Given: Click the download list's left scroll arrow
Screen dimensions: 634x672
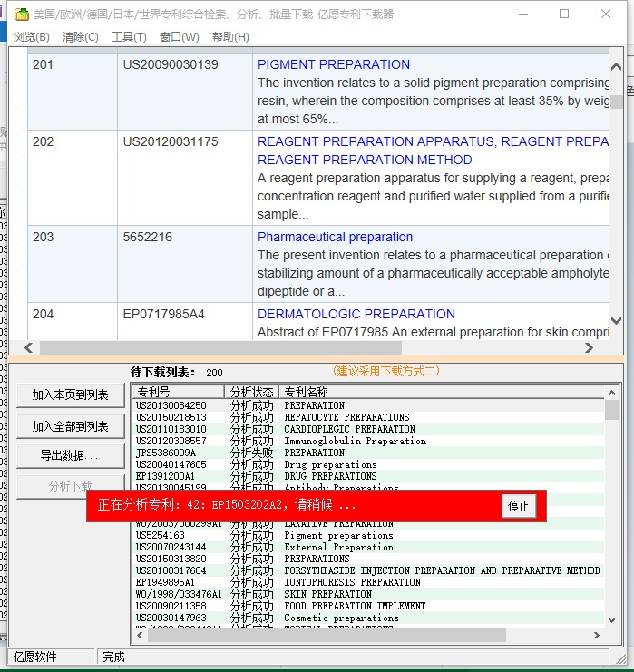Looking at the screenshot, I should (140, 635).
